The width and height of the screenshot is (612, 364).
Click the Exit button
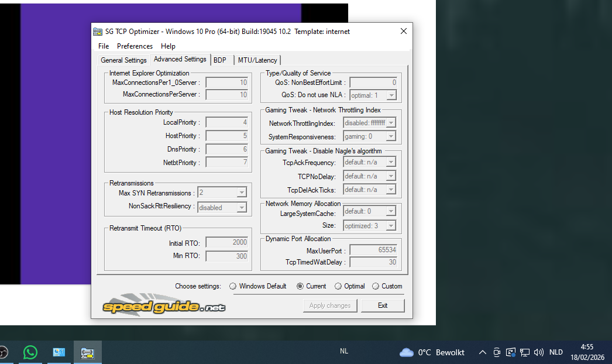tap(383, 305)
